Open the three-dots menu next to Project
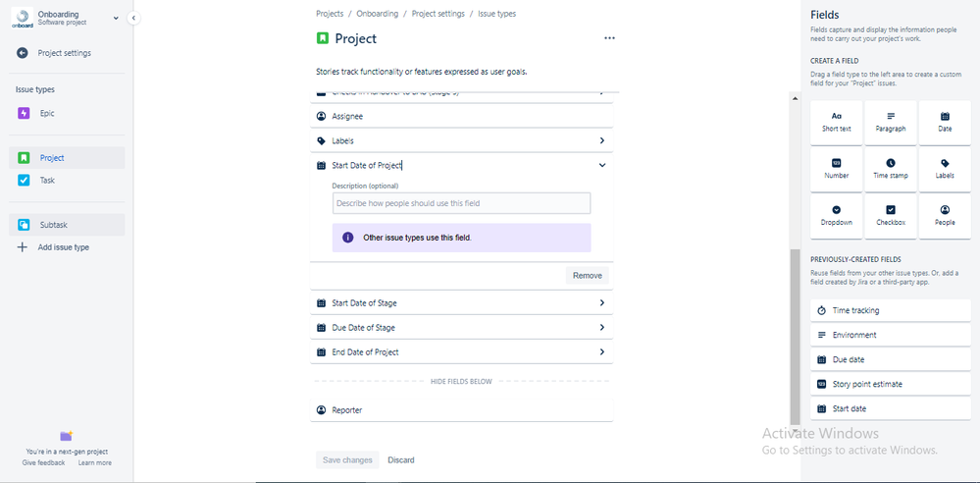This screenshot has width=980, height=483. (609, 38)
